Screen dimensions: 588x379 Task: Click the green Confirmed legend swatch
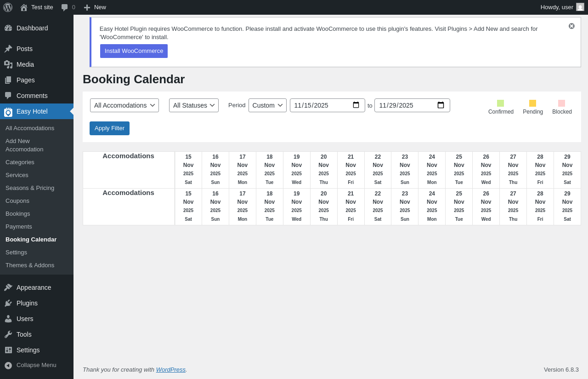click(x=500, y=103)
